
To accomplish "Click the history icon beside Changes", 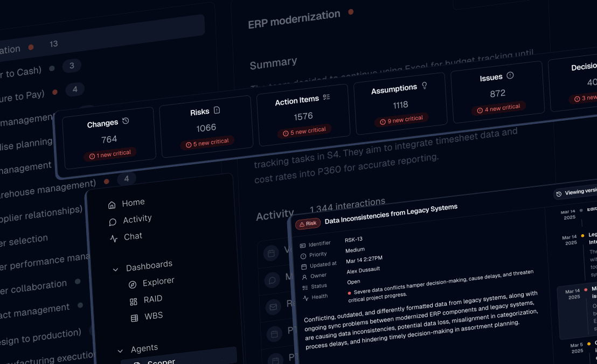I will 126,121.
